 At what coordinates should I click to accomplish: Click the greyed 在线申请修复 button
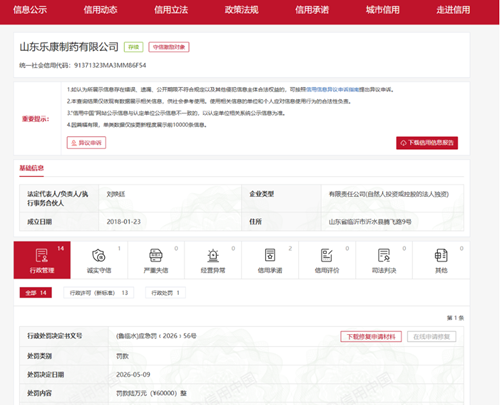pyautogui.click(x=432, y=337)
